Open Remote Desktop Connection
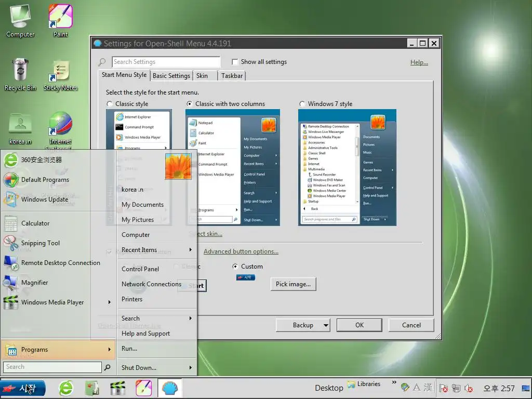This screenshot has height=399, width=532. coord(58,262)
